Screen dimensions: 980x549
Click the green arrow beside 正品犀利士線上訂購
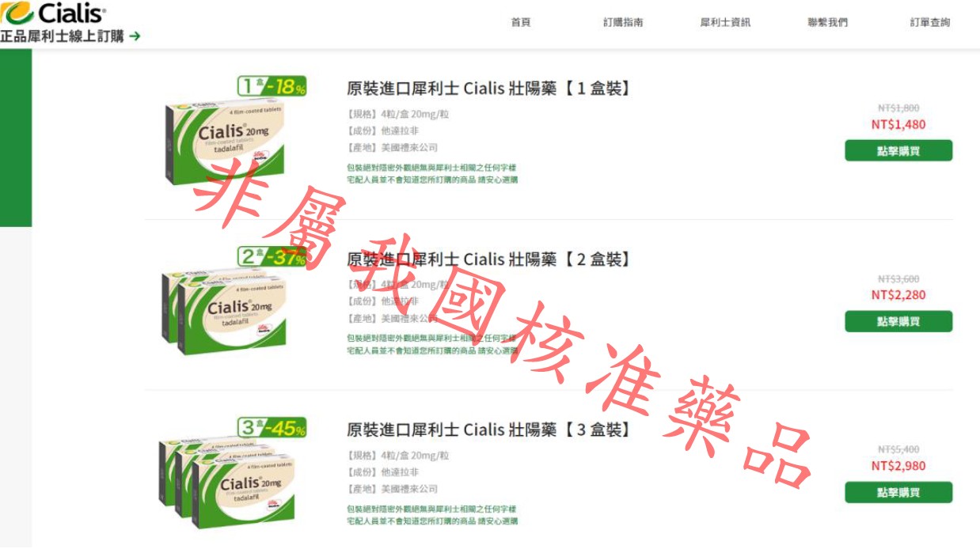tap(135, 36)
